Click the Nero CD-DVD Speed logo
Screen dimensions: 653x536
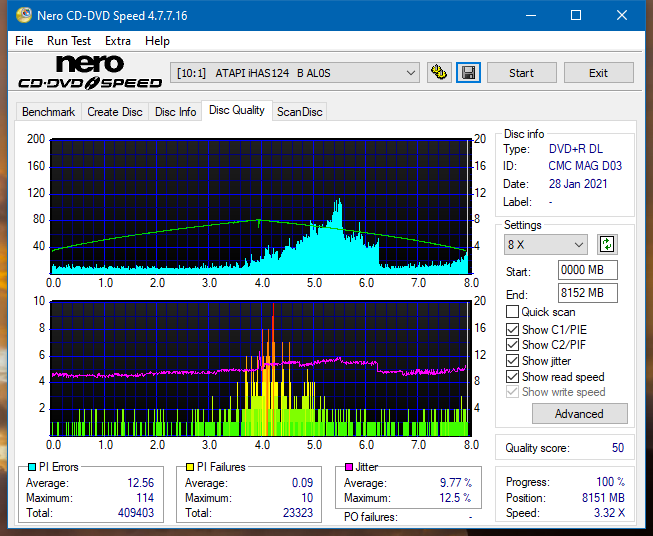(x=90, y=72)
